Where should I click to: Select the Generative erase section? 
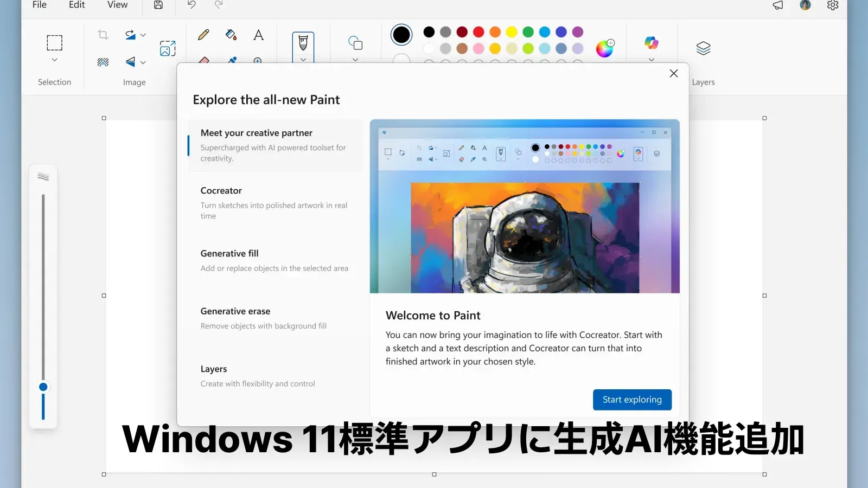[275, 318]
